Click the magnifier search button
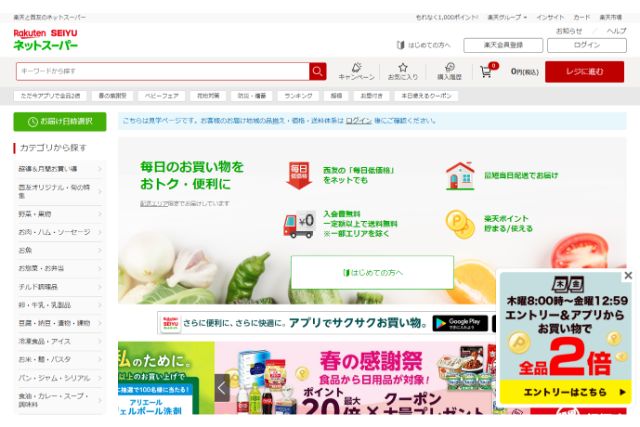The height and width of the screenshot is (427, 640). (318, 71)
